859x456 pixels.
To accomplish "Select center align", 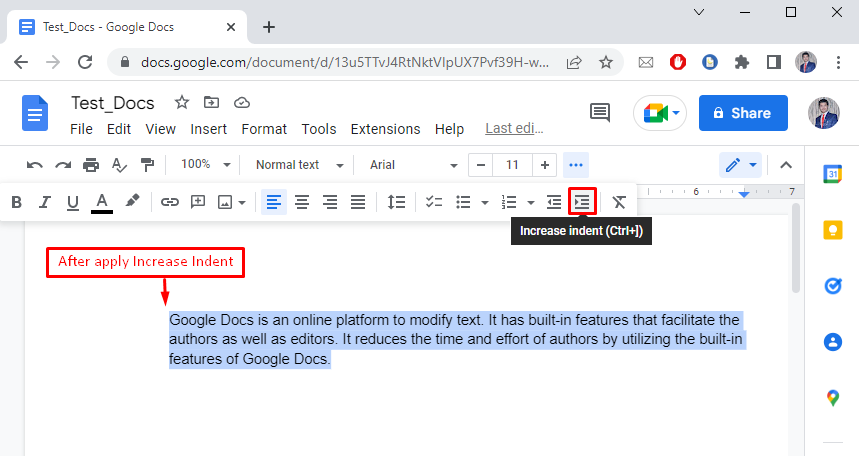I will pos(302,202).
